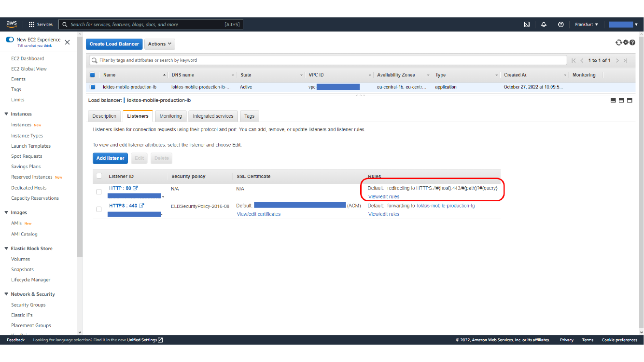Image resolution: width=644 pixels, height=362 pixels.
Task: Go to previous results page
Action: tap(582, 61)
